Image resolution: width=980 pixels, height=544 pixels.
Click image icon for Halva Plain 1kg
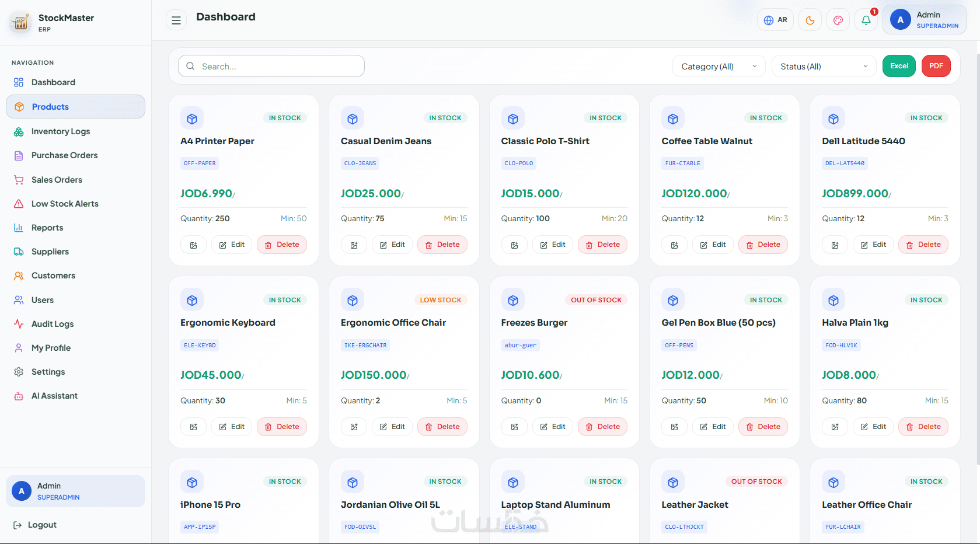coord(835,427)
